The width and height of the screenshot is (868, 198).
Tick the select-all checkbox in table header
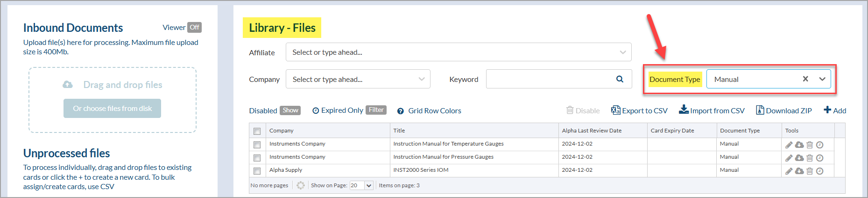click(257, 131)
